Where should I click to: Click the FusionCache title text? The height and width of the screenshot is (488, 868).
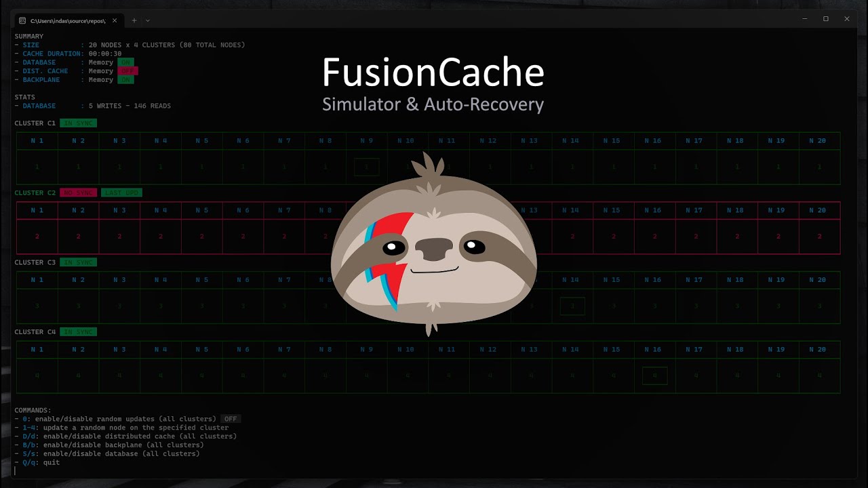(x=433, y=72)
